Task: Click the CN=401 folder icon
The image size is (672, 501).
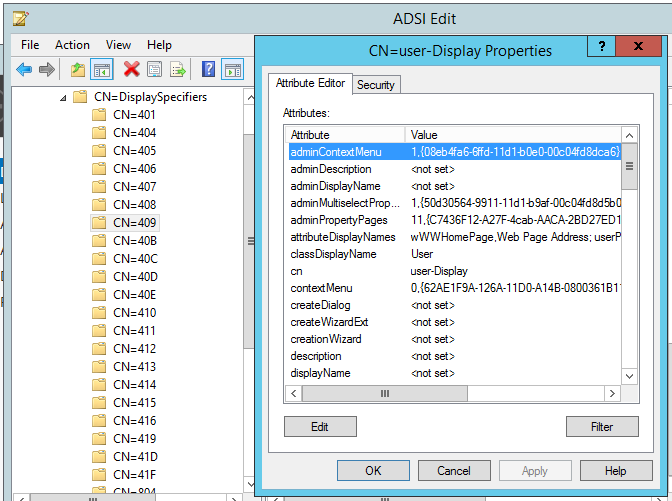Action: 99,115
